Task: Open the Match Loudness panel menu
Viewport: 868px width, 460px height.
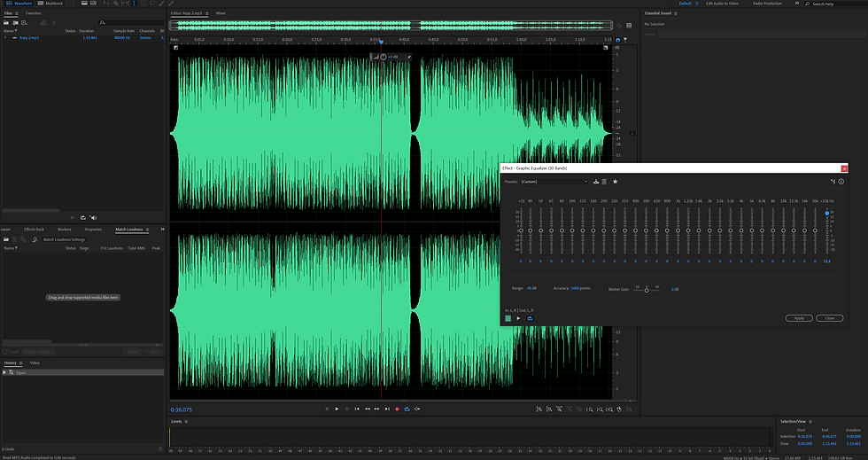Action: [x=147, y=230]
